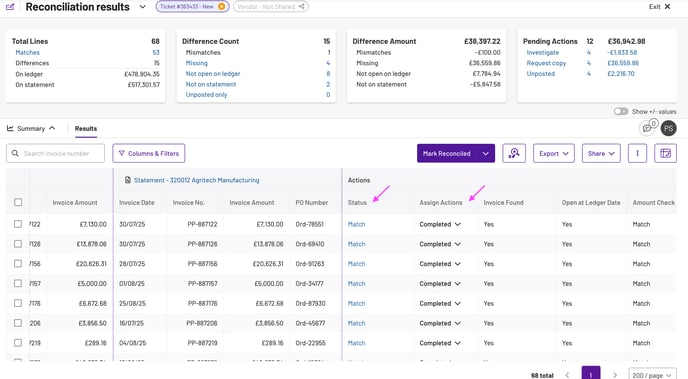Click the Status column header
The image size is (688, 379).
click(357, 203)
